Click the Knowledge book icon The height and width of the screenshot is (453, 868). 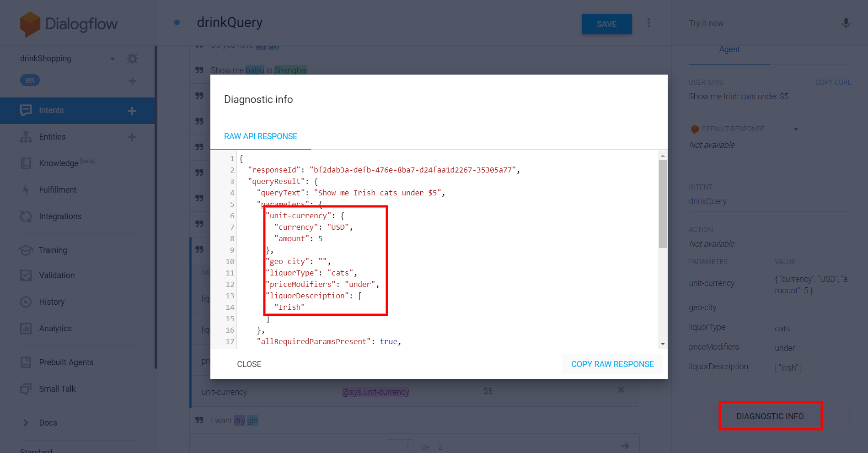(26, 163)
